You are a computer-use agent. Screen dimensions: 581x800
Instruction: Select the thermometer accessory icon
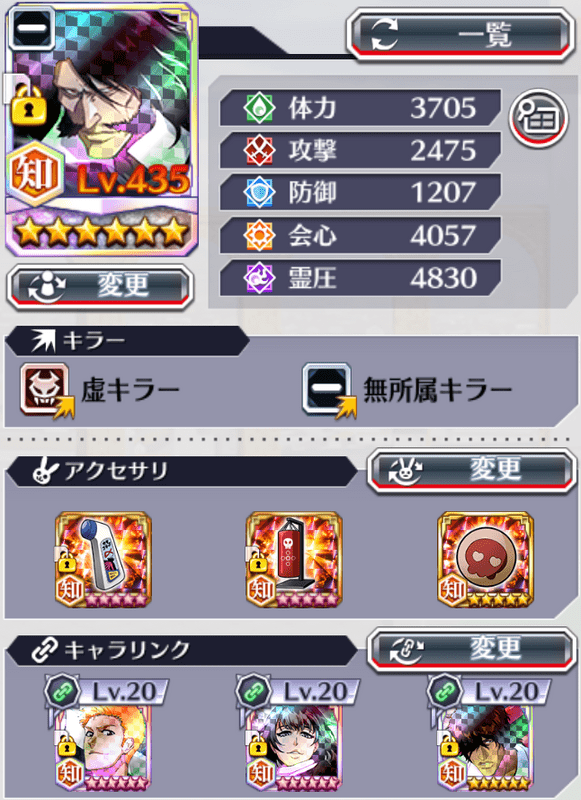104,559
